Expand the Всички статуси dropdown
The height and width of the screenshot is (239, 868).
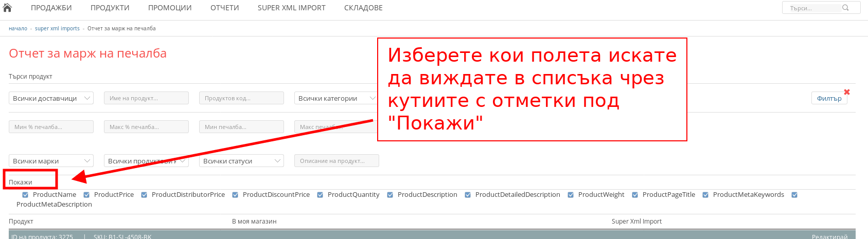(241, 161)
